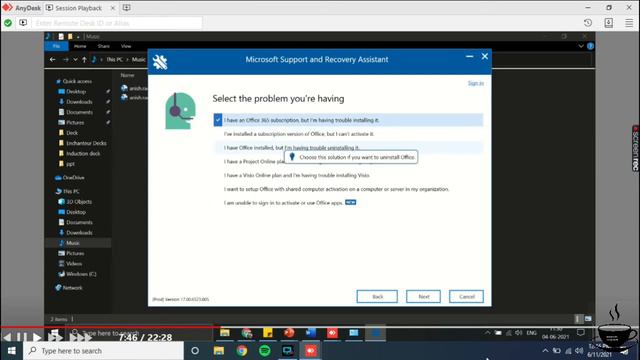This screenshot has width=640, height=360.
Task: Open View tab in File Explorer ribbon
Action: 126,46
